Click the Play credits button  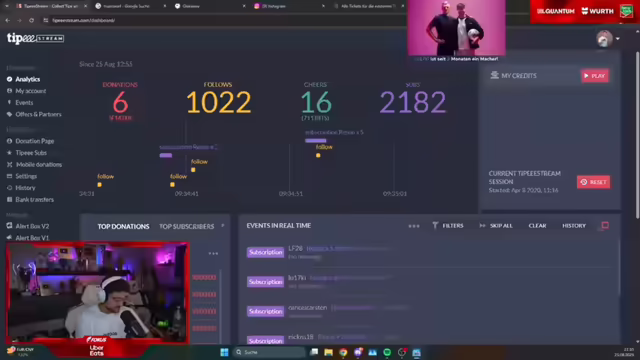coord(595,76)
